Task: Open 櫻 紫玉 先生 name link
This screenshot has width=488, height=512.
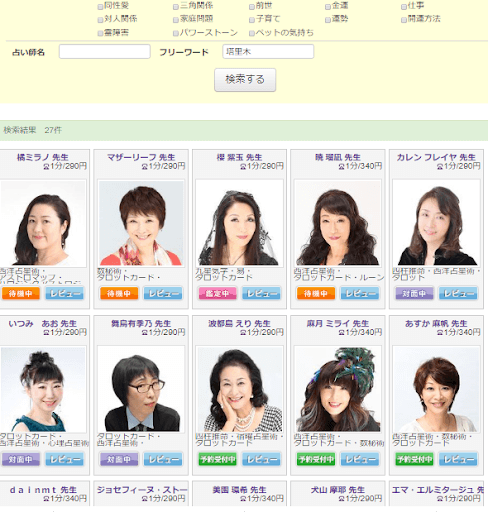Action: [239, 157]
